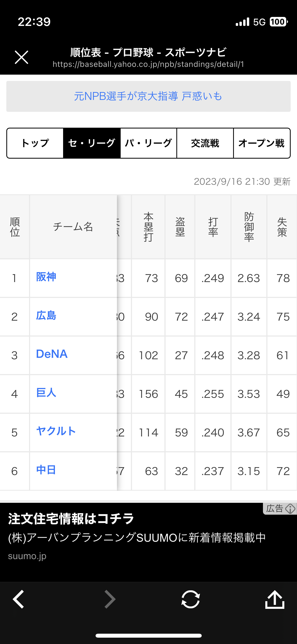Tap the browser forward arrow
The height and width of the screenshot is (644, 297).
coord(110,599)
